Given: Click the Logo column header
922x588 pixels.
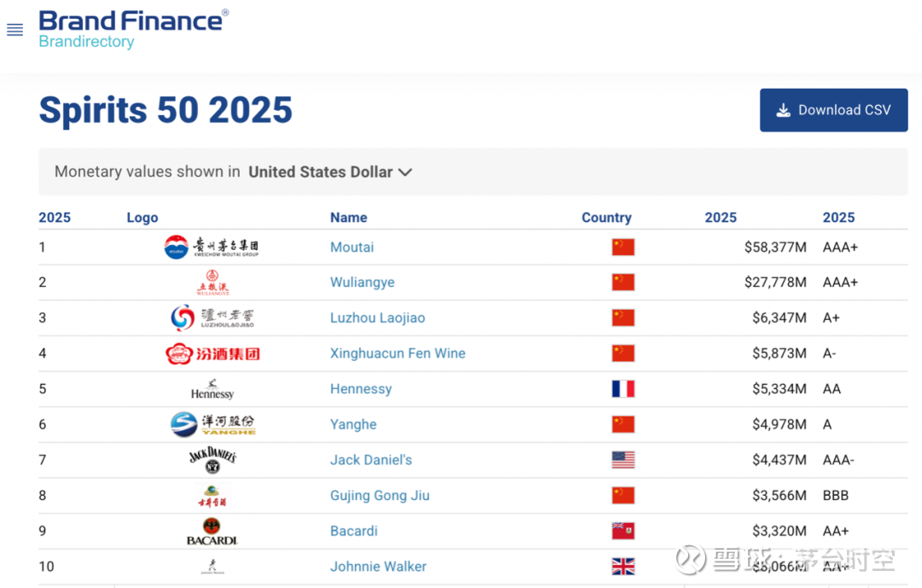Looking at the screenshot, I should (143, 218).
